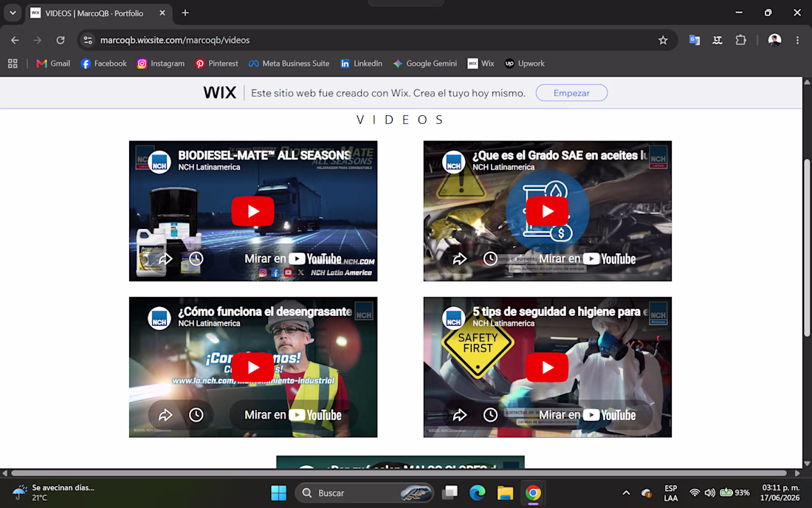
Task: Click the WIX logo in banner
Action: 219,93
